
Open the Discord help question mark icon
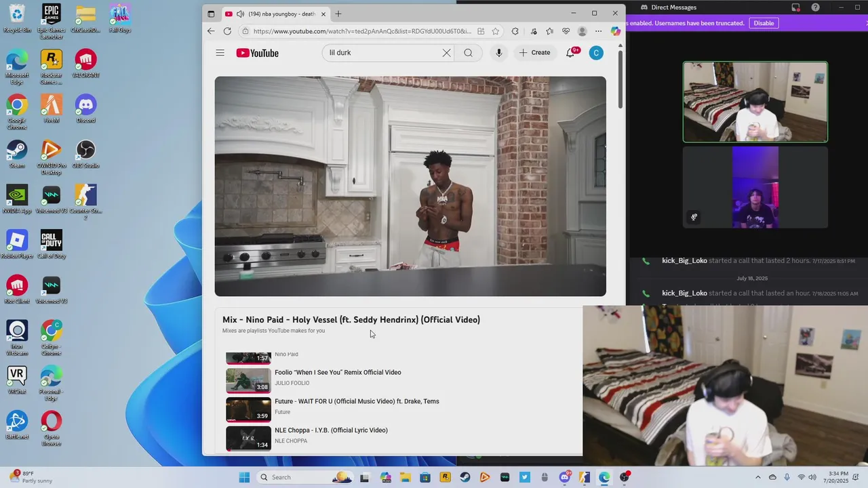815,7
